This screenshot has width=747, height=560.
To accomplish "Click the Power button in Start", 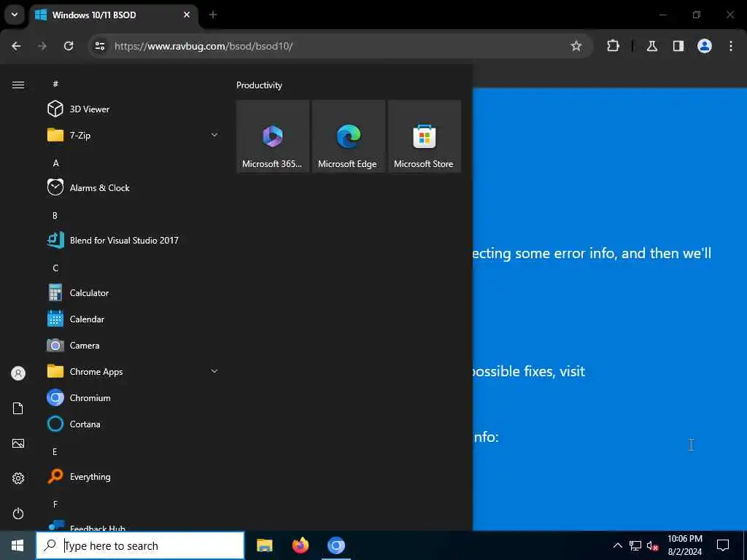I will click(18, 513).
